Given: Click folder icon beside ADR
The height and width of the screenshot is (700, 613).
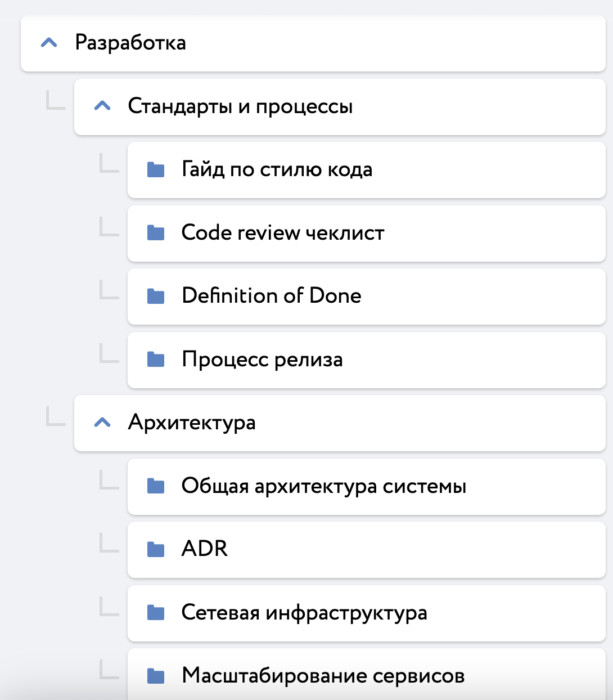Looking at the screenshot, I should [156, 549].
